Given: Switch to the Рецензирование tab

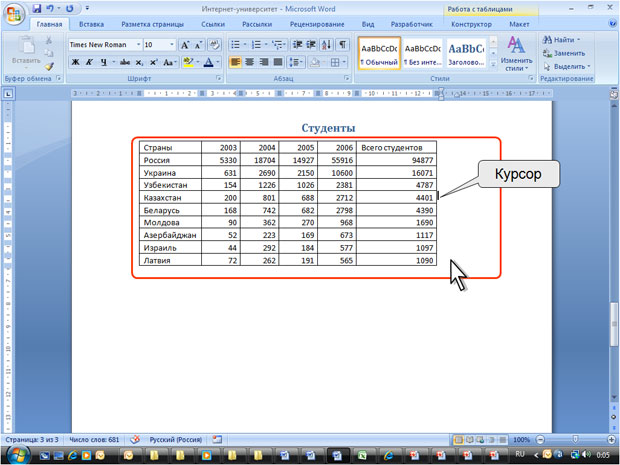Looking at the screenshot, I should pyautogui.click(x=317, y=24).
